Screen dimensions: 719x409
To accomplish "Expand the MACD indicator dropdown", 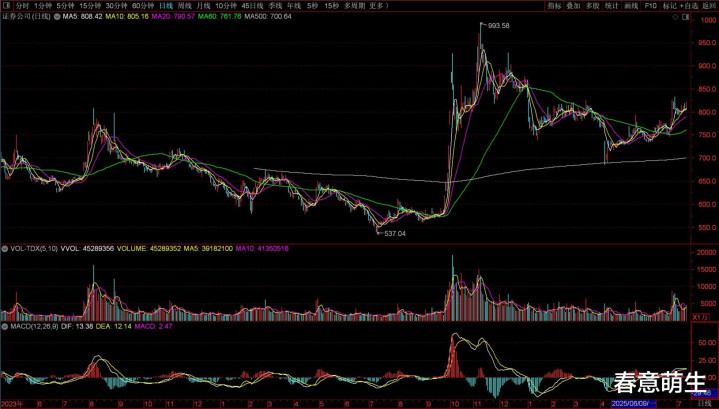I will 5,326.
